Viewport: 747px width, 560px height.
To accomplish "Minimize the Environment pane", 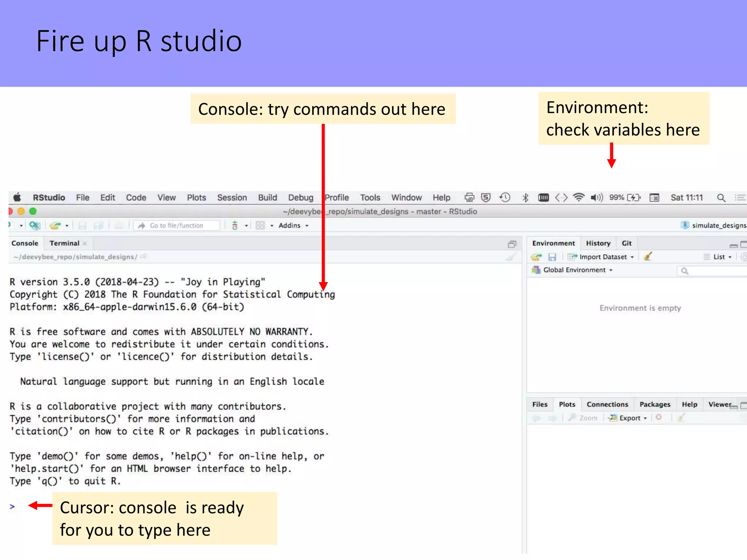I will (734, 245).
